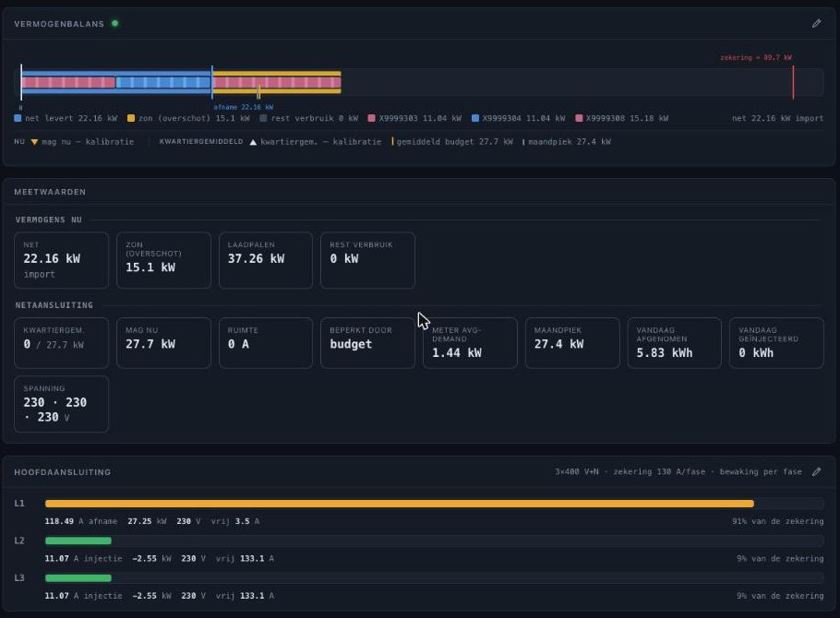Click the SPANNING voltage card
840x618 pixels.
point(61,404)
